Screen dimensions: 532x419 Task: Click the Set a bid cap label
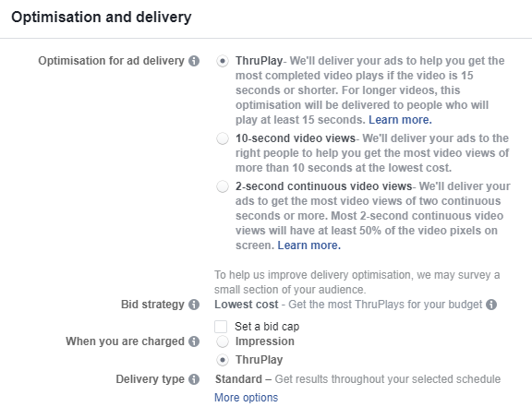click(x=267, y=327)
